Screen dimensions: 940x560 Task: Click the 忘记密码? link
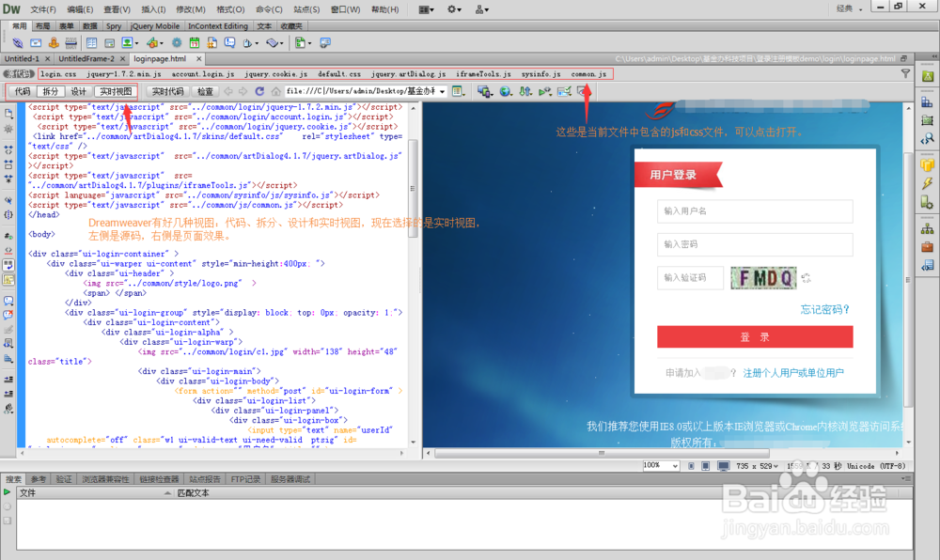coord(825,309)
